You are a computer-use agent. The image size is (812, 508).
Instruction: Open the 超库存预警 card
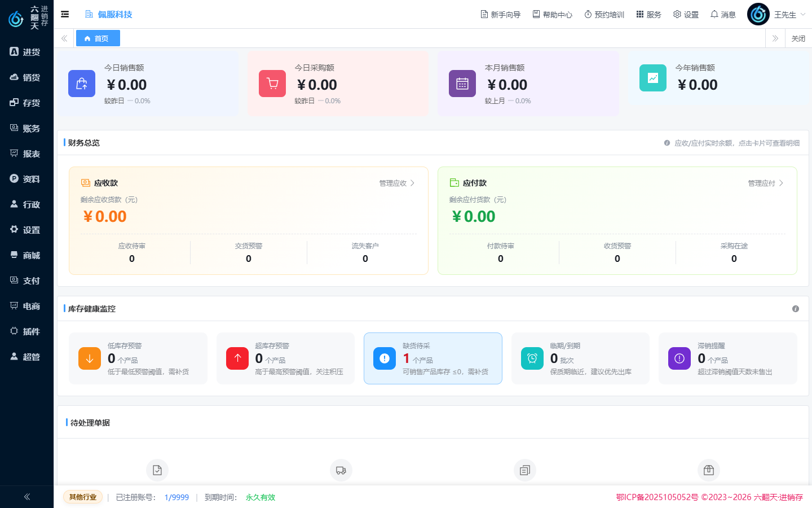pos(285,358)
